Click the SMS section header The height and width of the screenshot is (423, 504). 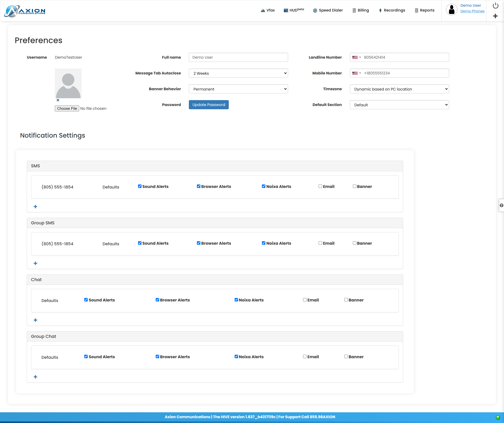[215, 166]
